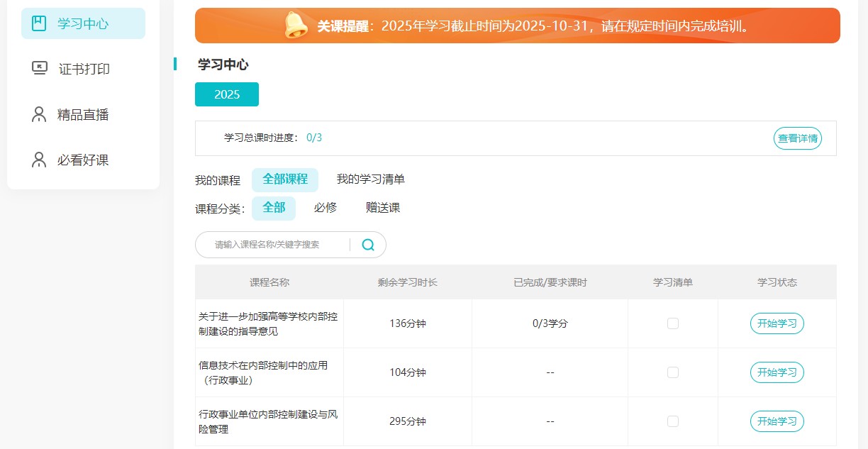Click the course name search input field
This screenshot has height=449, width=868.
277,245
